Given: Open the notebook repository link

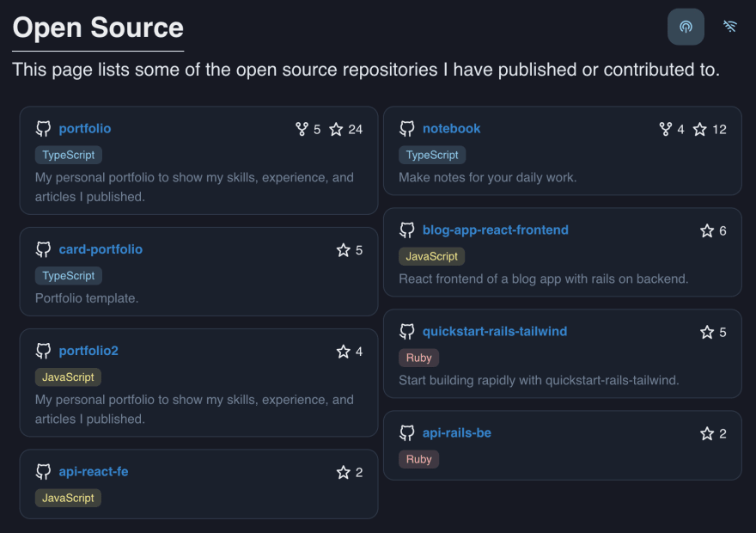Looking at the screenshot, I should click(451, 129).
